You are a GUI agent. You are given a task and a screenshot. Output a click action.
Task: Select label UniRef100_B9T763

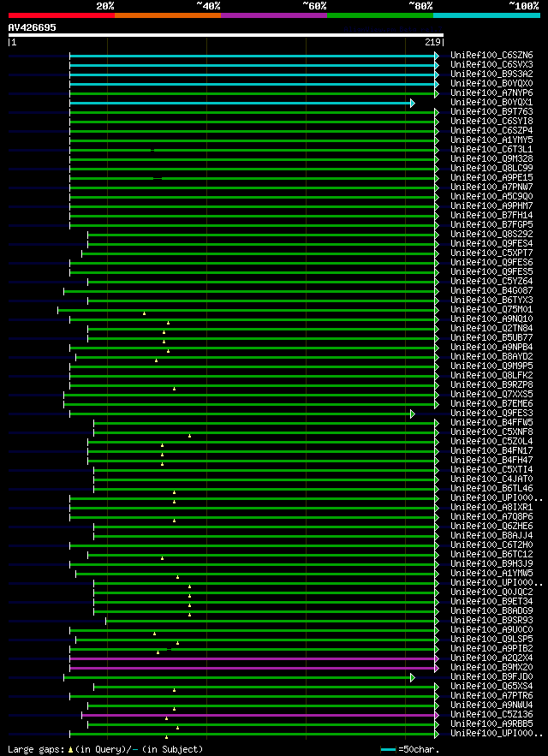491,112
